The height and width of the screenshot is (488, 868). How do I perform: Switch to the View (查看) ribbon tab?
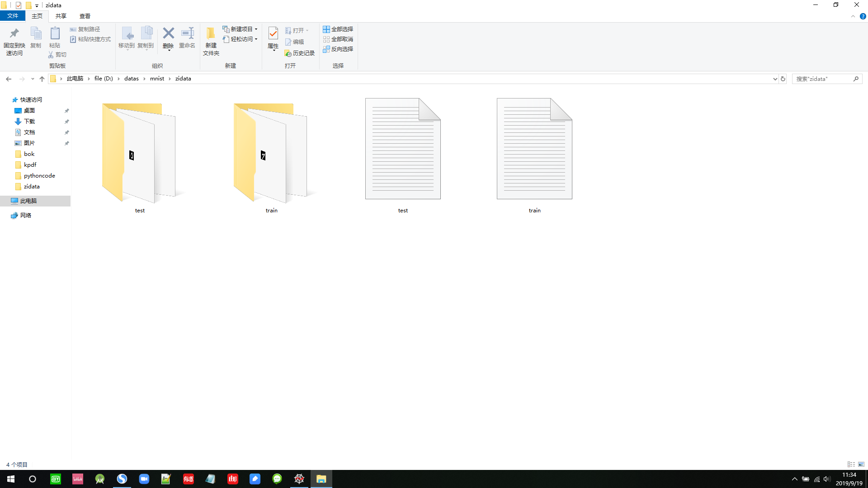pyautogui.click(x=85, y=16)
